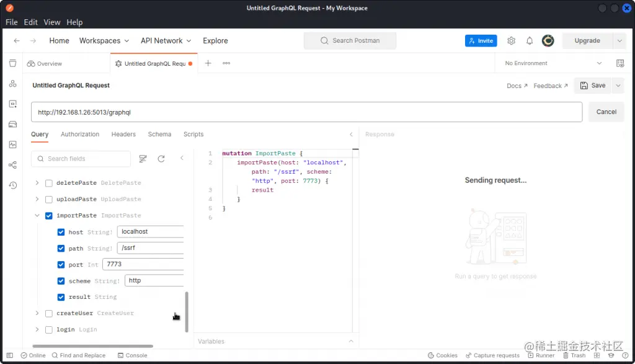
Task: Expand the uploadPaste tree node
Action: 37,199
